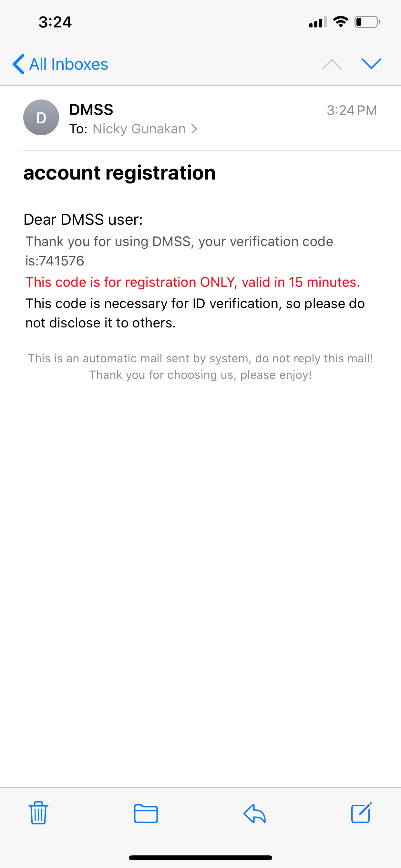The image size is (401, 868).
Task: Expand recipient details chevron
Action: pos(194,129)
